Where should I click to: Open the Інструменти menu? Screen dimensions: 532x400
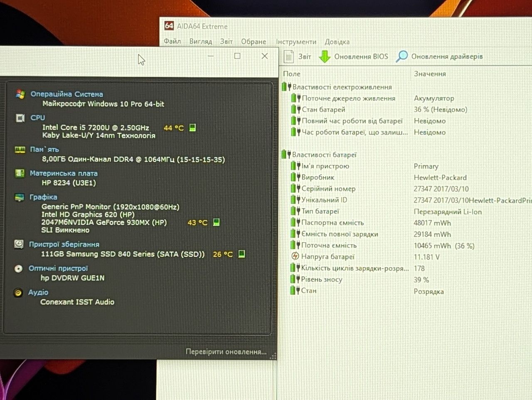click(x=296, y=42)
